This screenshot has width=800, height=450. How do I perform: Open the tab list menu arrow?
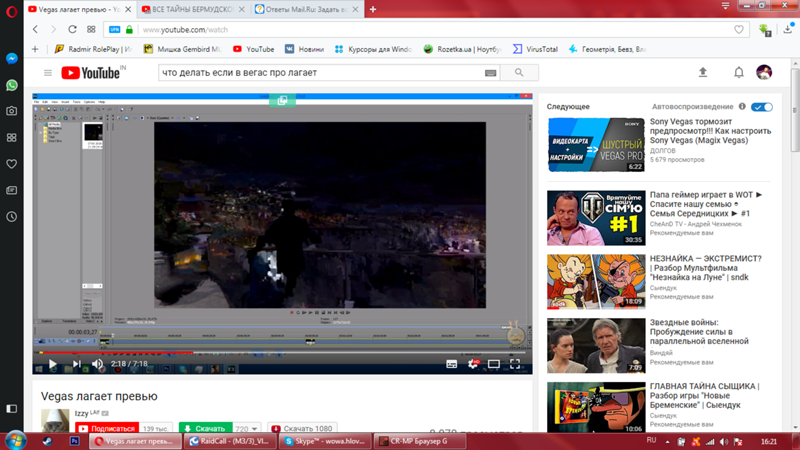point(725,6)
